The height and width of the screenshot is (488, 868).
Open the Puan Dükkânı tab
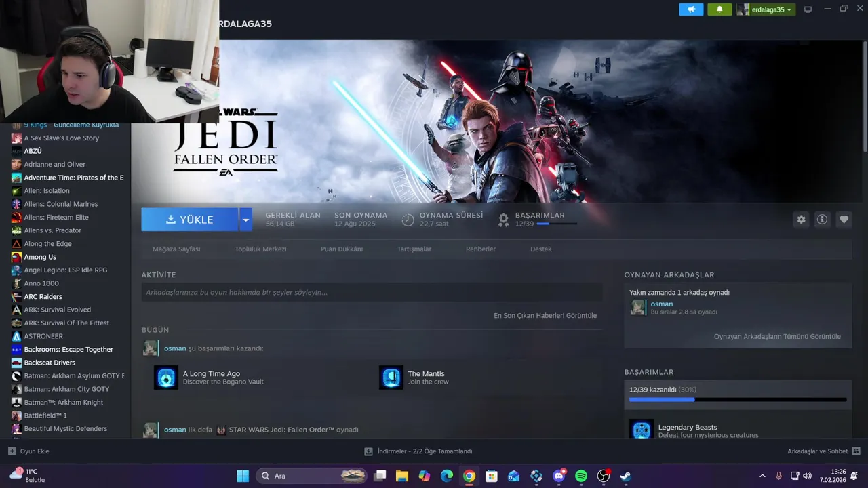342,249
